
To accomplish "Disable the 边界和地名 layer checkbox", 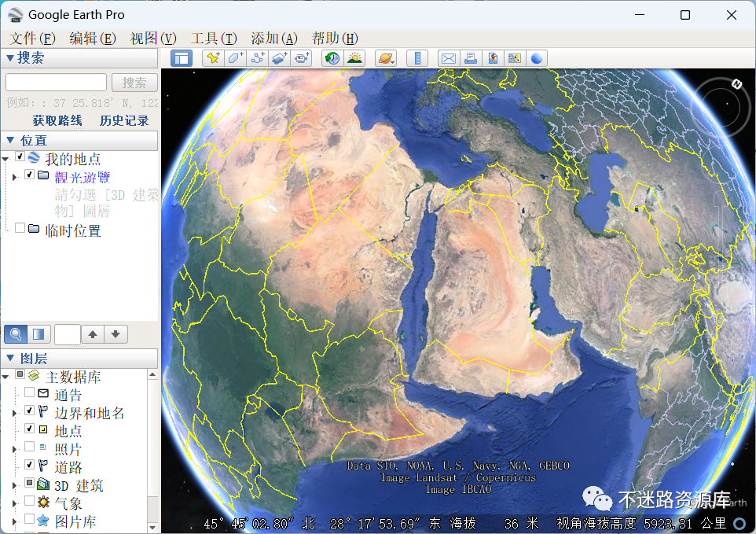I will click(x=29, y=411).
